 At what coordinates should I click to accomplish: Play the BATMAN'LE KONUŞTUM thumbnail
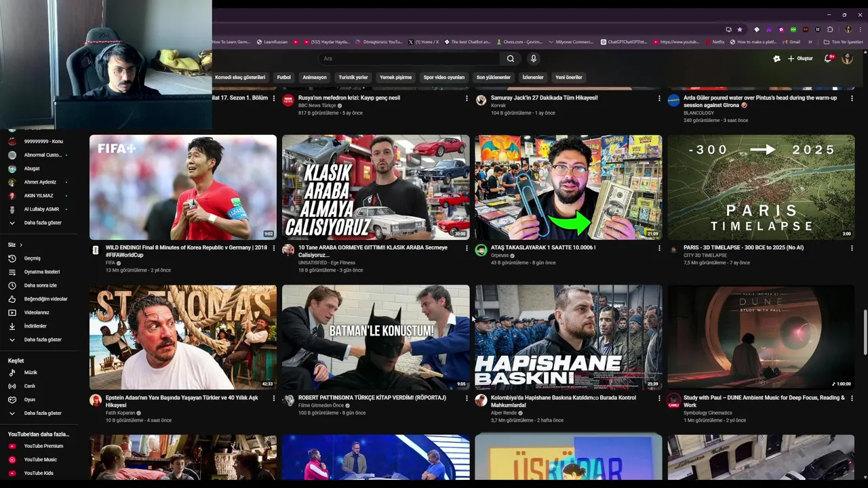tap(376, 338)
